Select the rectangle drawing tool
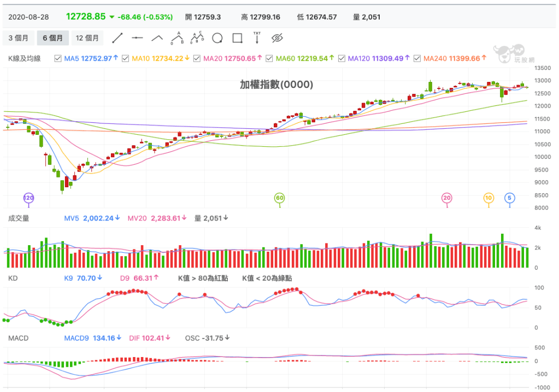 pos(237,38)
